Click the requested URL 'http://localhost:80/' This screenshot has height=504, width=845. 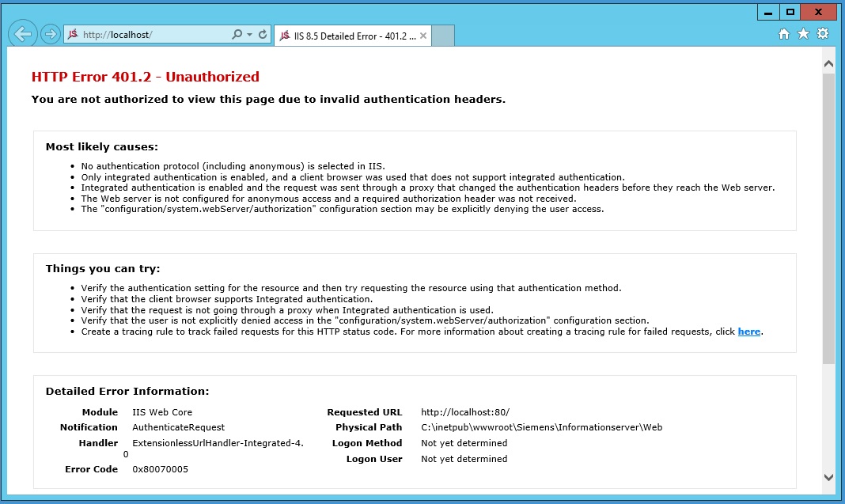point(465,412)
